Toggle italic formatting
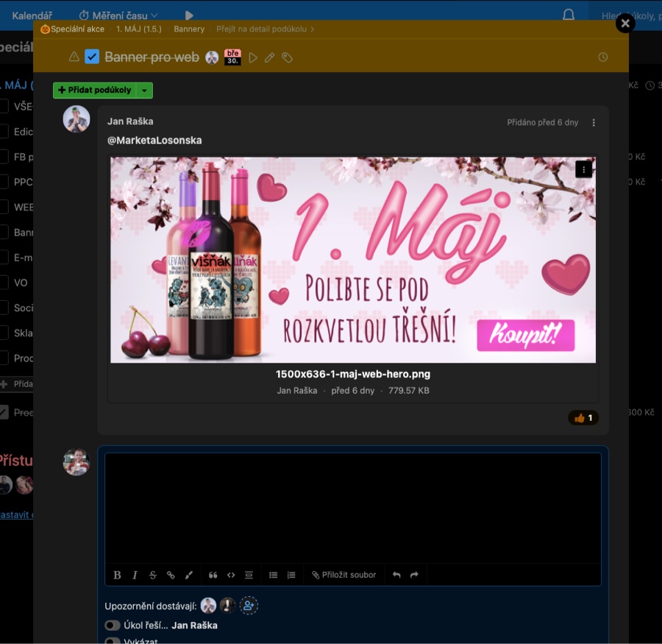Image resolution: width=662 pixels, height=644 pixels. [x=135, y=575]
